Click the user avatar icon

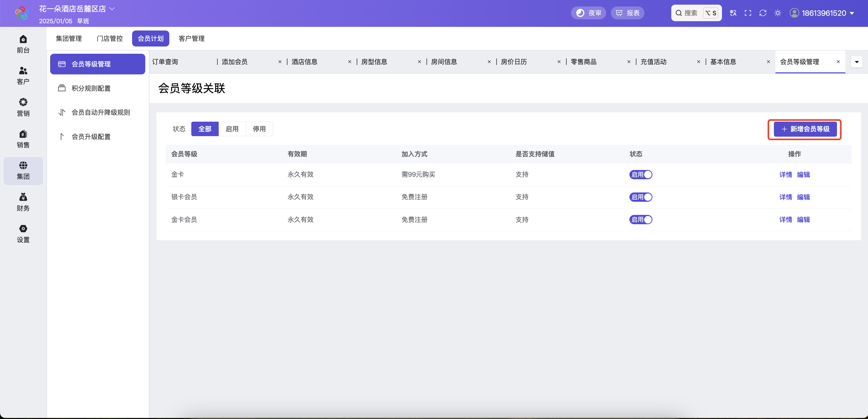794,13
